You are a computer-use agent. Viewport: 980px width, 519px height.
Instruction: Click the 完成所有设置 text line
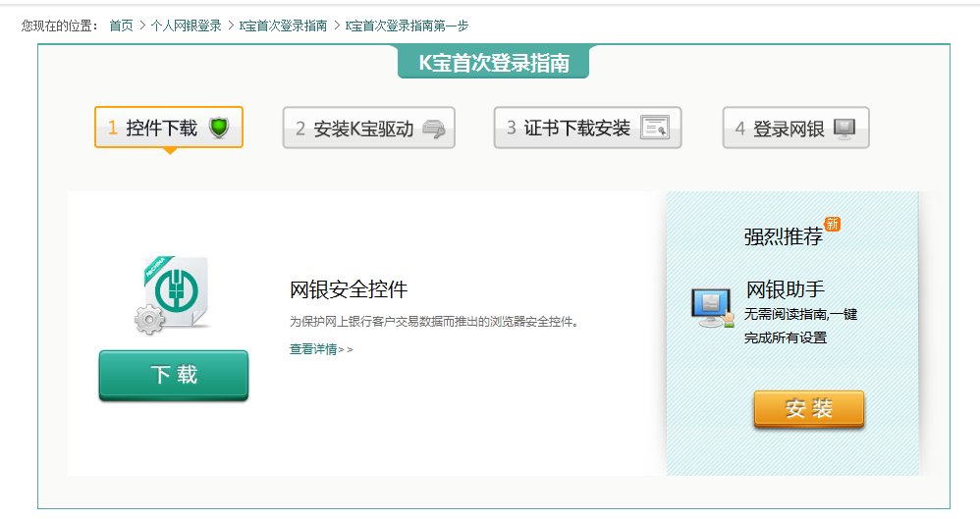tap(786, 337)
